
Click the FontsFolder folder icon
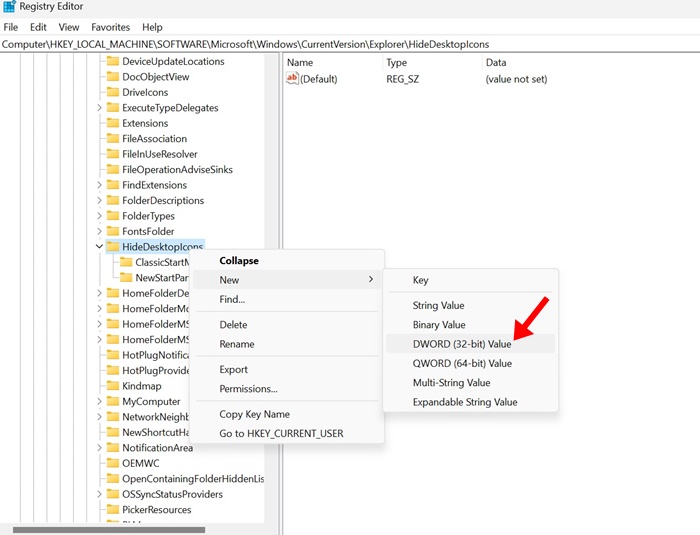(113, 231)
